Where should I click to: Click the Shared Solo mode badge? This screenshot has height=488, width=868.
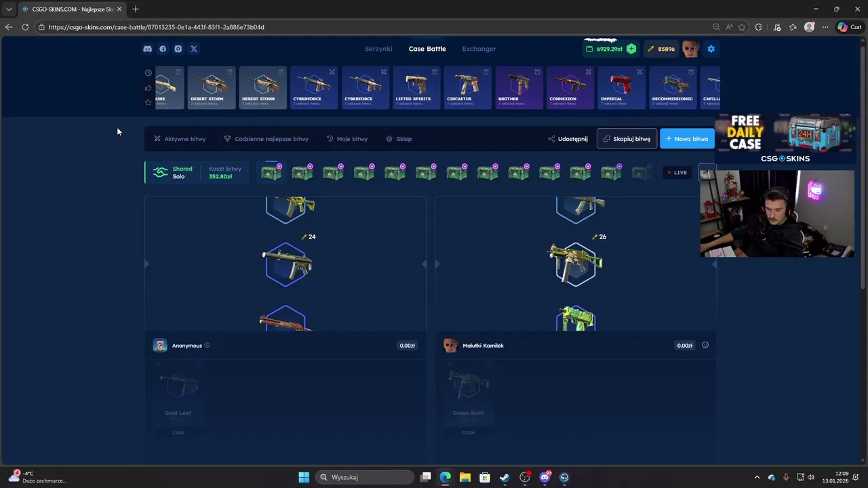pyautogui.click(x=173, y=173)
